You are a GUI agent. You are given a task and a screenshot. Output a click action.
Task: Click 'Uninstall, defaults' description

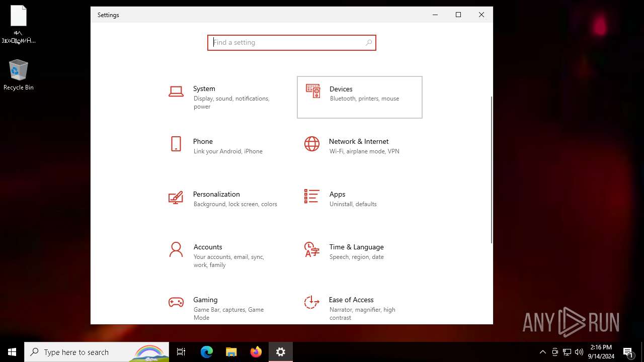click(x=353, y=204)
